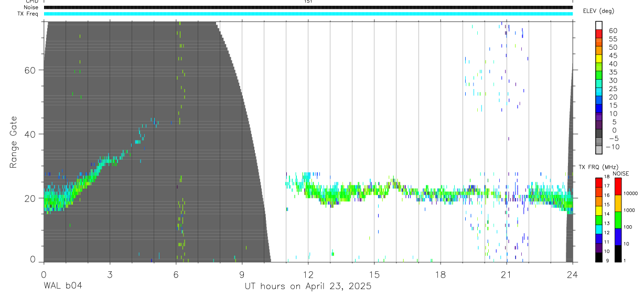The width and height of the screenshot is (644, 297).
Task: Click the red 18 MHz TX frequency block
Action: tap(599, 182)
